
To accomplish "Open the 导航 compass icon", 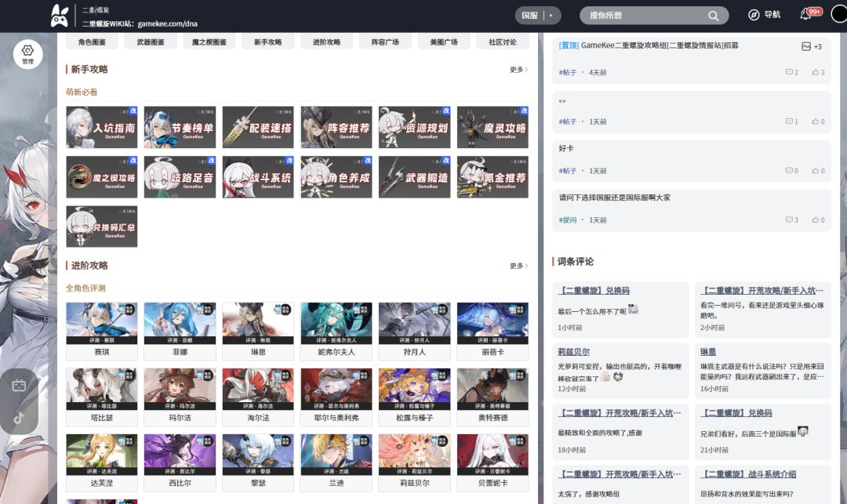I will coord(754,15).
